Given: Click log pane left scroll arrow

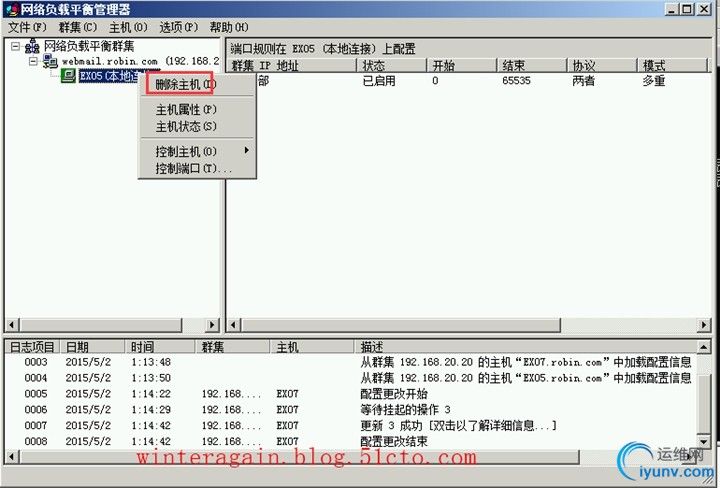Looking at the screenshot, I should [x=12, y=457].
